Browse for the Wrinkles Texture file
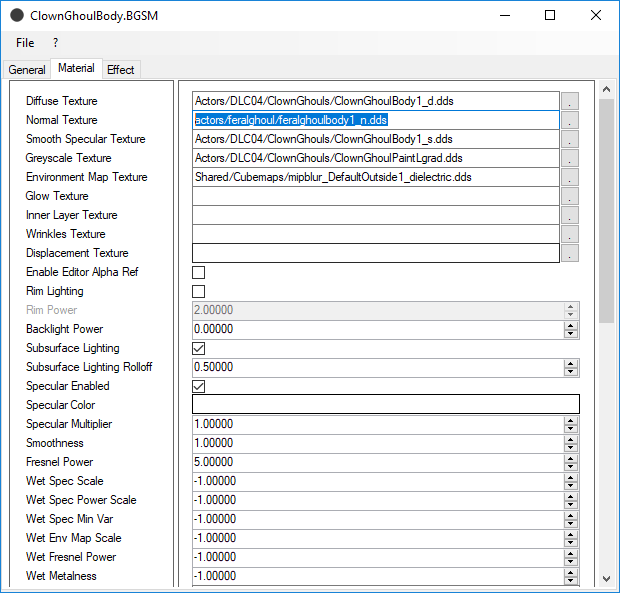Viewport: 620px width, 593px height. click(570, 234)
